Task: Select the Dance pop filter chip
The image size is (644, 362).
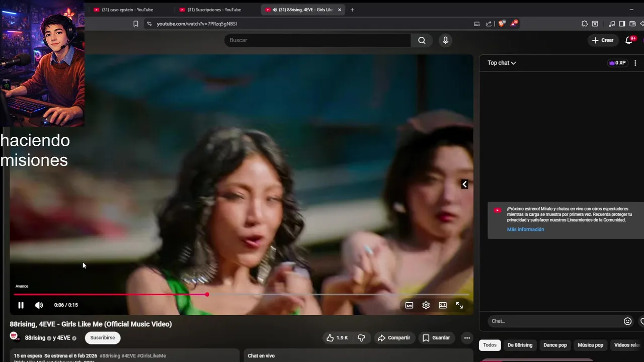Action: (x=555, y=345)
